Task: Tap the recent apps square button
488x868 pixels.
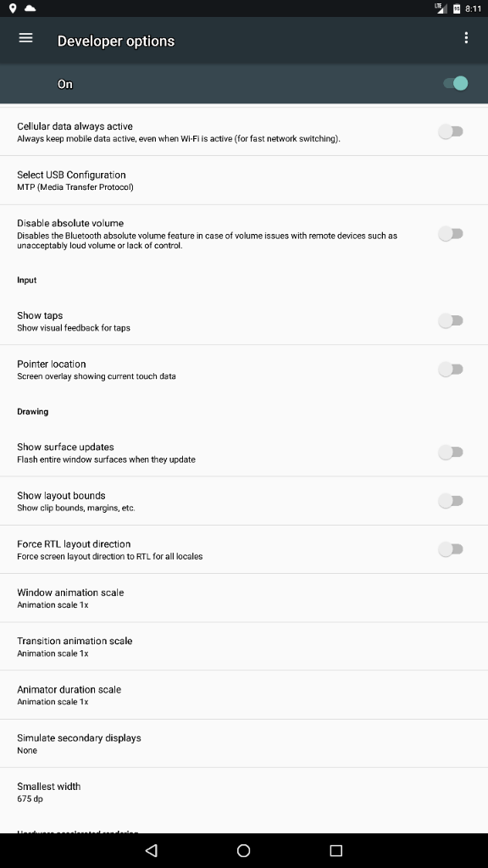Action: tap(335, 850)
